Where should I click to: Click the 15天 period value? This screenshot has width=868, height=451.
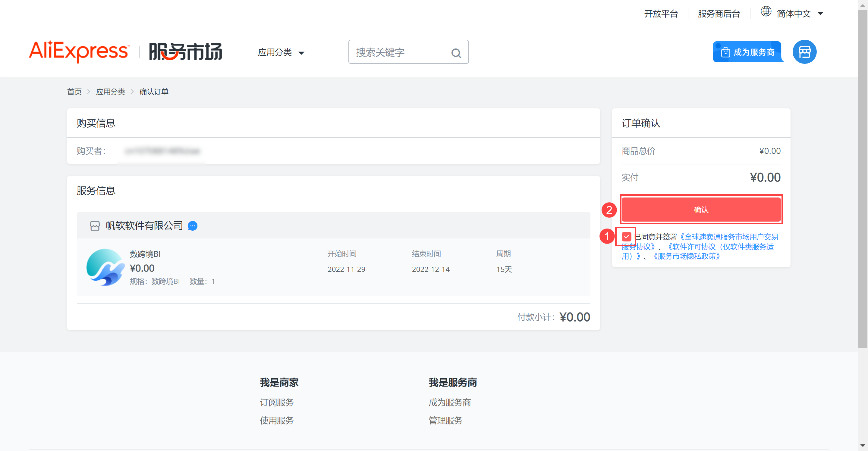click(x=504, y=269)
